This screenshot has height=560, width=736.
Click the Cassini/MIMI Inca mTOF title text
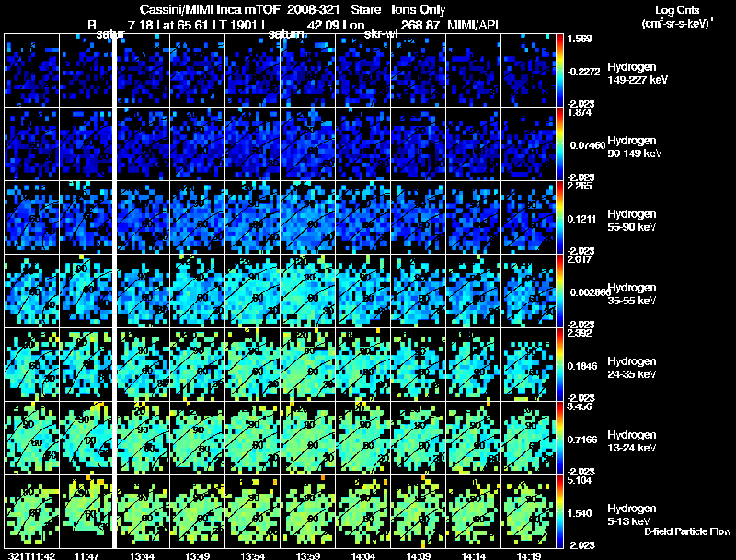pyautogui.click(x=210, y=10)
